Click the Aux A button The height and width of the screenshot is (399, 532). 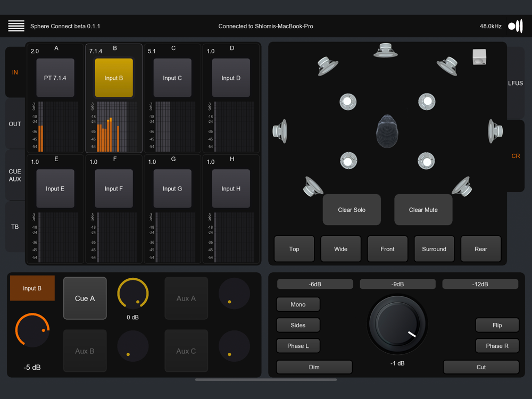(186, 298)
